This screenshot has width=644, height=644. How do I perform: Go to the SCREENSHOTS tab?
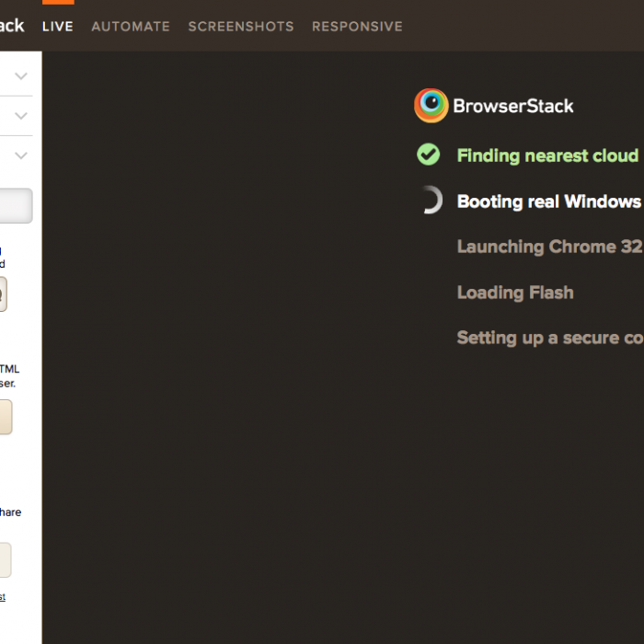tap(241, 27)
